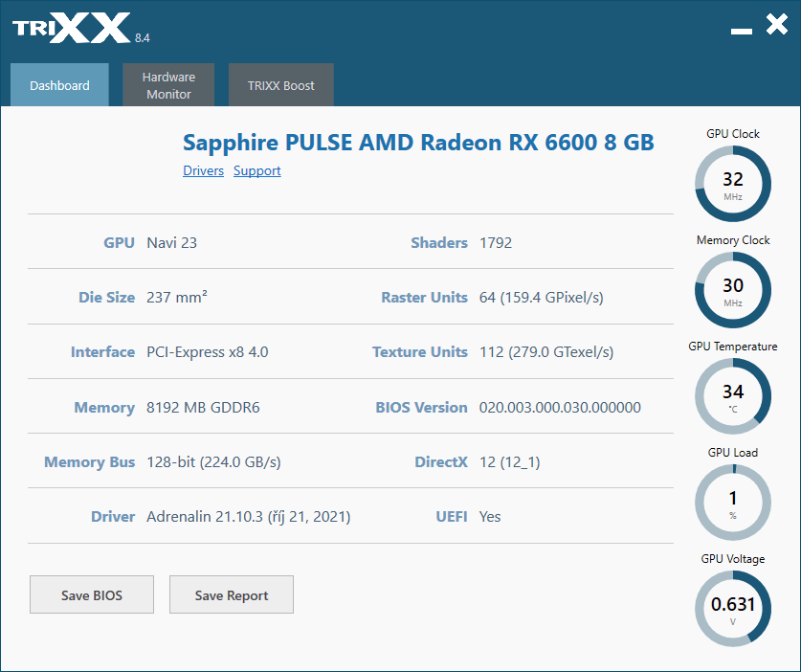Click the Memory Clock gauge showing 30 MHz
This screenshot has width=801, height=672.
733,290
